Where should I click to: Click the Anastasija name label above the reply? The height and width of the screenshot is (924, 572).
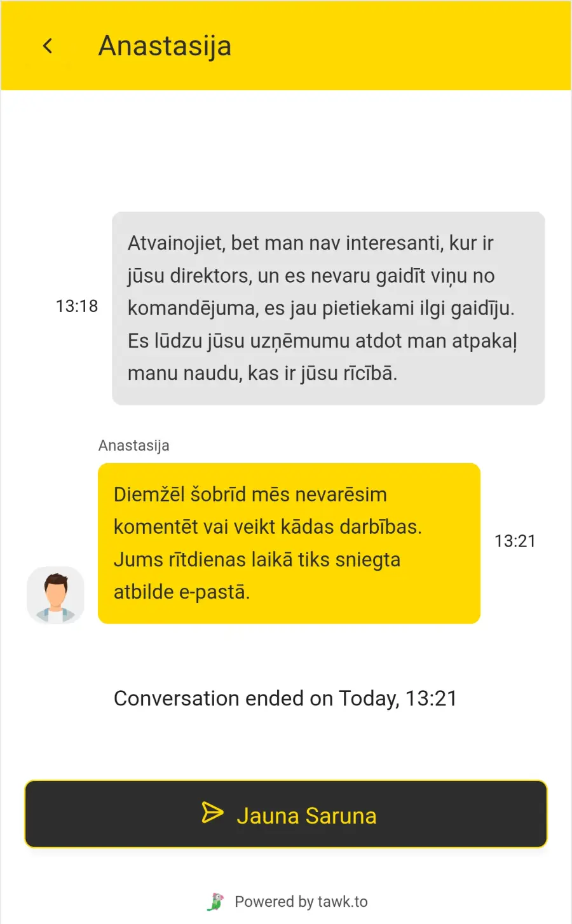(x=133, y=445)
